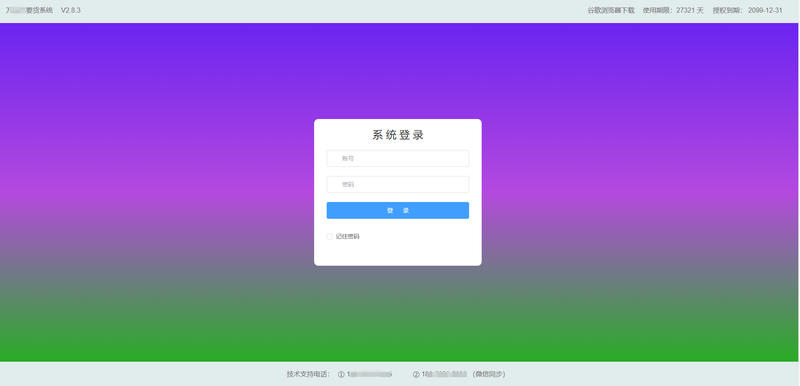This screenshot has width=800, height=386.
Task: Focus the 账号 account input field
Action: [397, 159]
